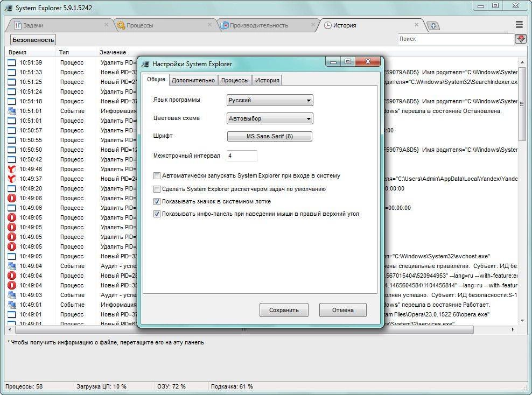The height and width of the screenshot is (395, 532).
Task: Cancel the settings dialog via Отмена
Action: 342,310
